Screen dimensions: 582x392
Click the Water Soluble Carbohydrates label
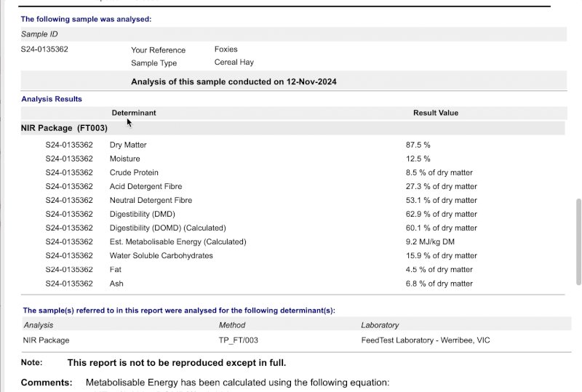coord(161,255)
